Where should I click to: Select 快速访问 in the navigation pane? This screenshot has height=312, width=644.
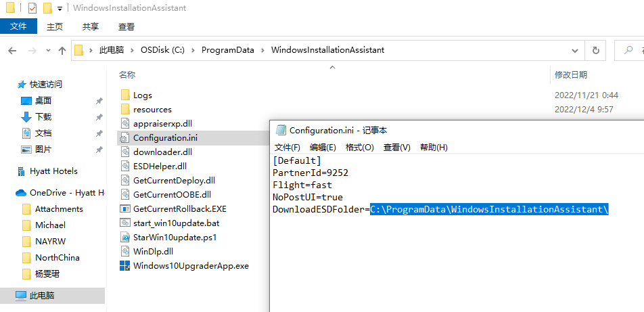click(x=45, y=85)
